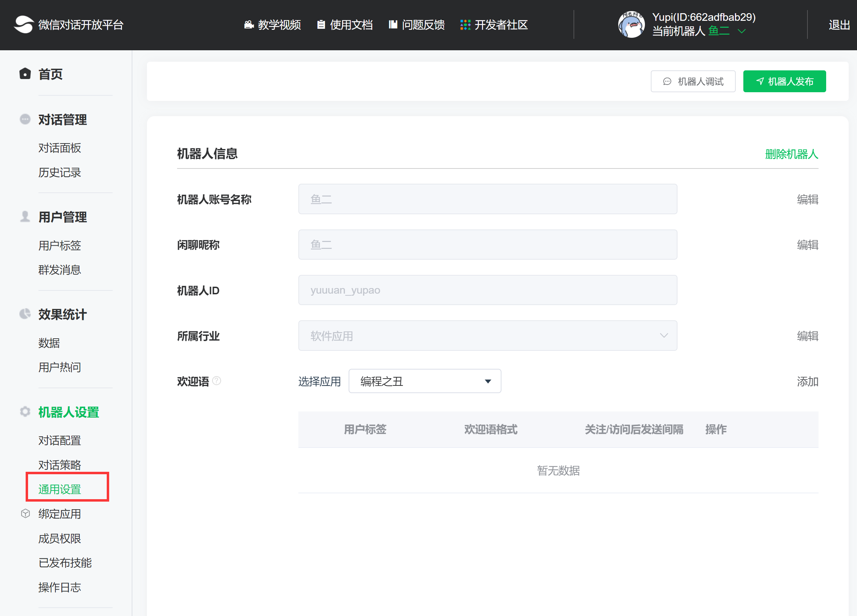857x616 pixels.
Task: Click the 问题反馈 book icon
Action: pos(393,25)
